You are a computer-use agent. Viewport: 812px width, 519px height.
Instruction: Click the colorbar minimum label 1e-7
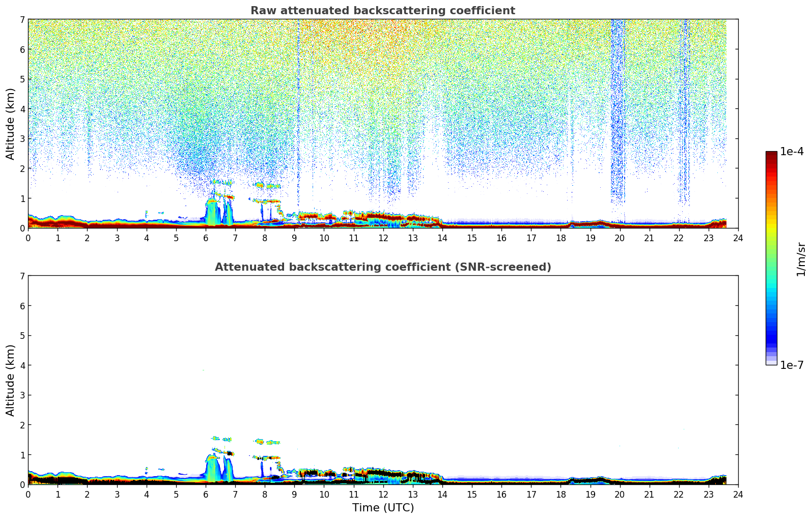[792, 365]
